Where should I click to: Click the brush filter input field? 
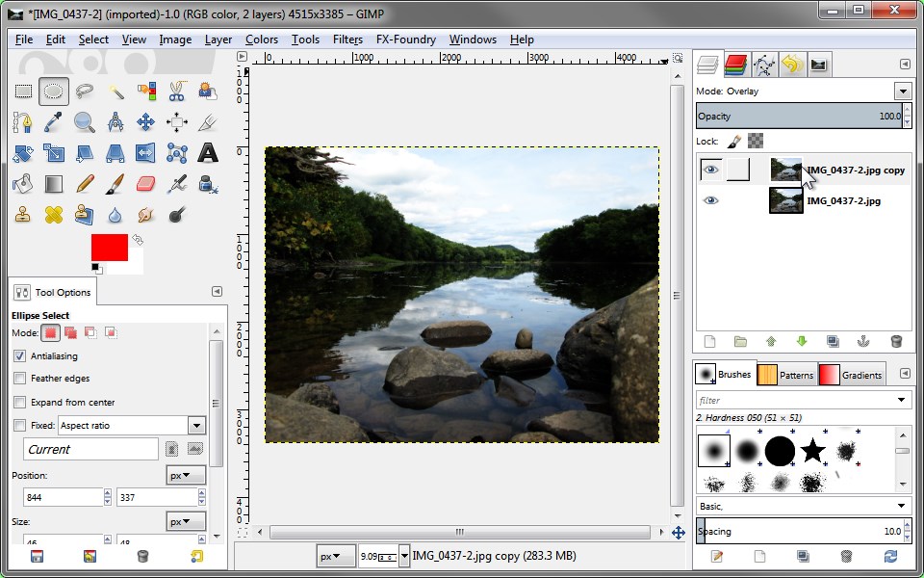coord(795,400)
